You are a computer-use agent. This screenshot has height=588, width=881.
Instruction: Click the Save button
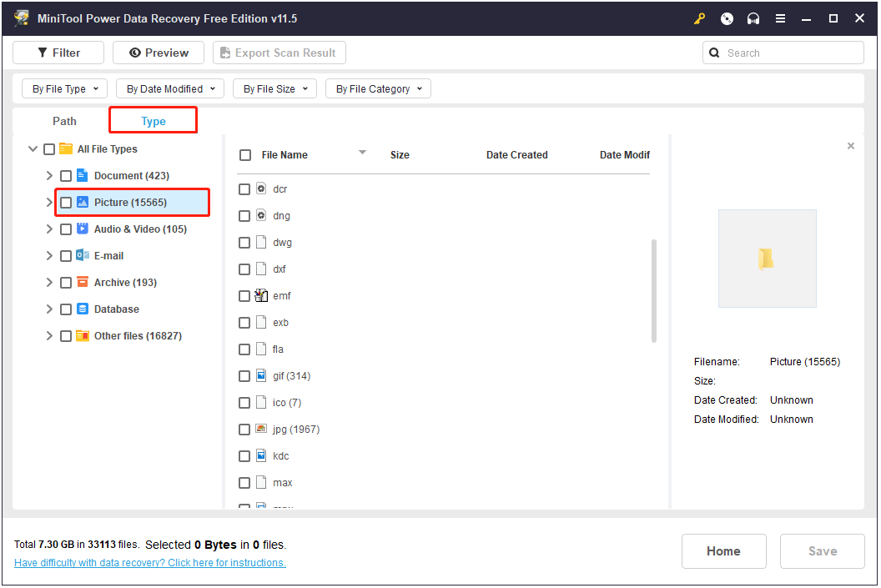pyautogui.click(x=823, y=551)
